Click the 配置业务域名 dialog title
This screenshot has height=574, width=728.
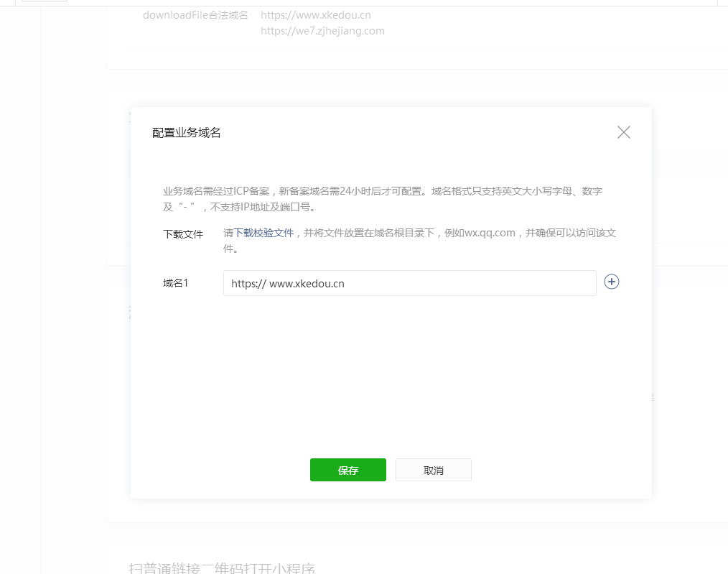click(x=186, y=133)
